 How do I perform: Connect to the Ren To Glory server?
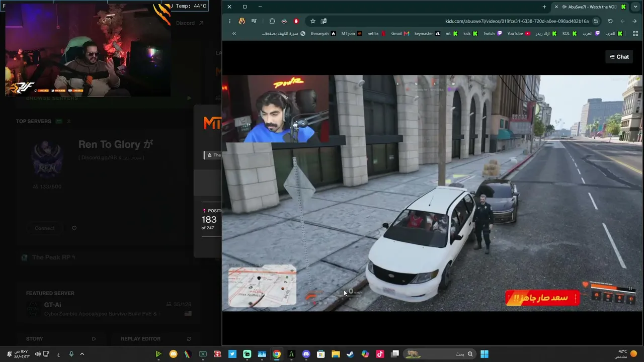[x=45, y=228]
